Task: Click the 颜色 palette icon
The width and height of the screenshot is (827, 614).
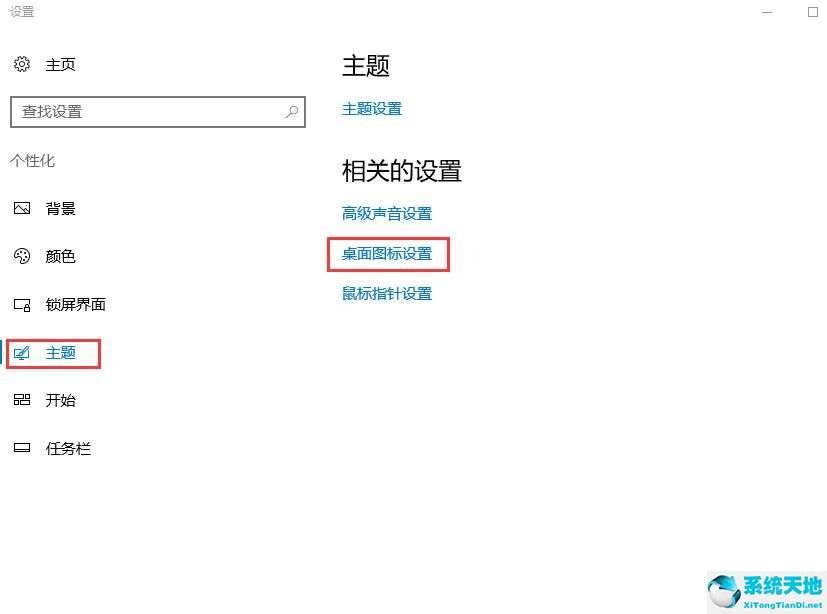Action: 22,256
